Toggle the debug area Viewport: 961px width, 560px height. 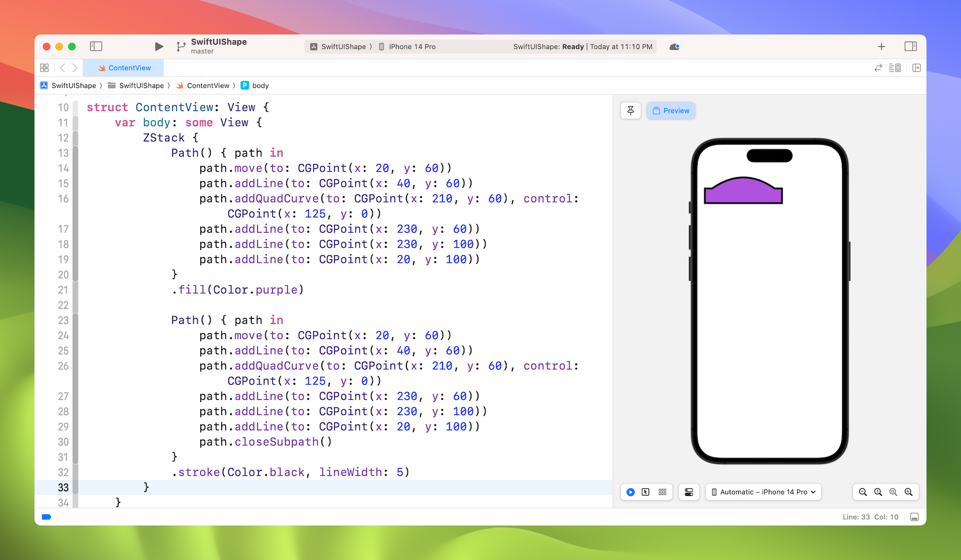[x=914, y=517]
